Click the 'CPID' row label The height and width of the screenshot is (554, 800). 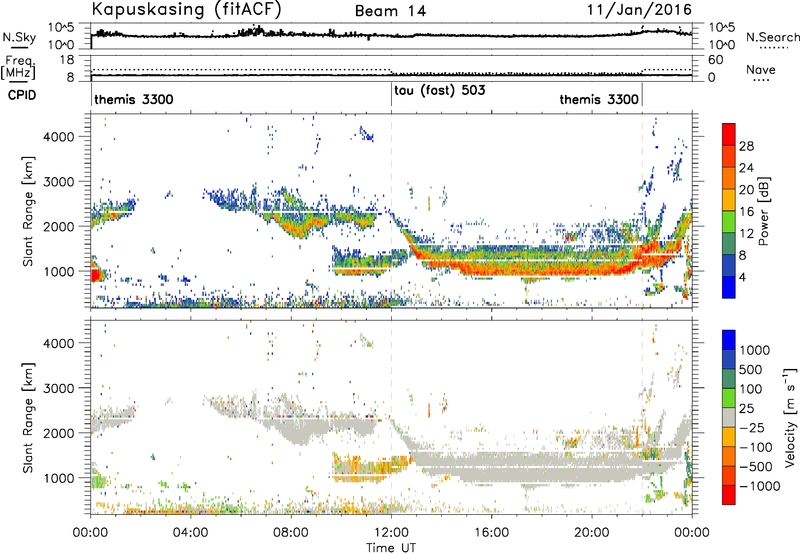tap(22, 95)
